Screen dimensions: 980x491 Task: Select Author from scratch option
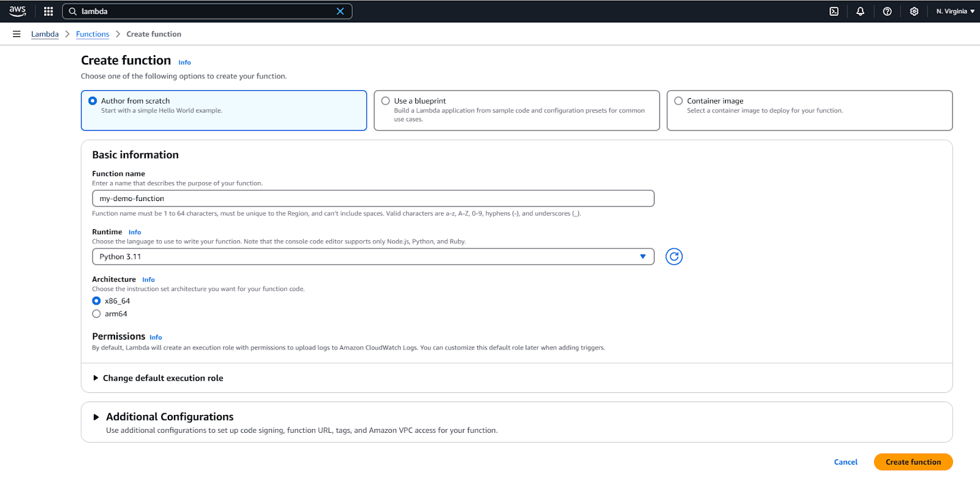[224, 110]
